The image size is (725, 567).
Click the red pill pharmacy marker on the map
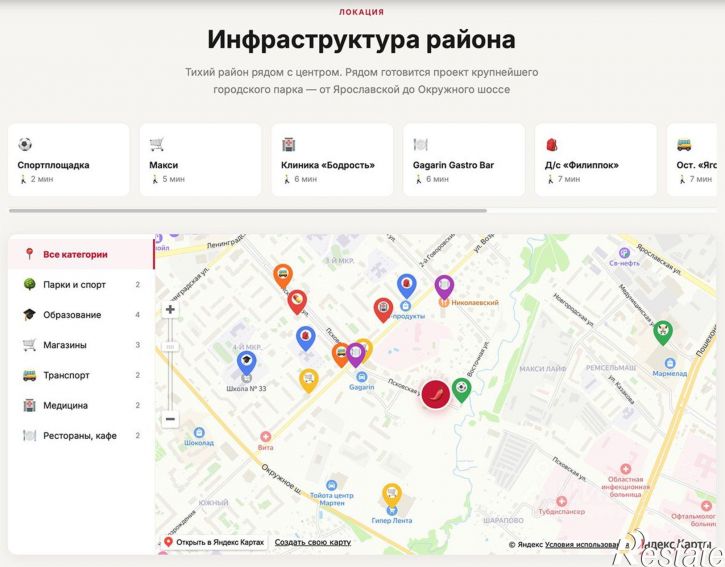[297, 302]
